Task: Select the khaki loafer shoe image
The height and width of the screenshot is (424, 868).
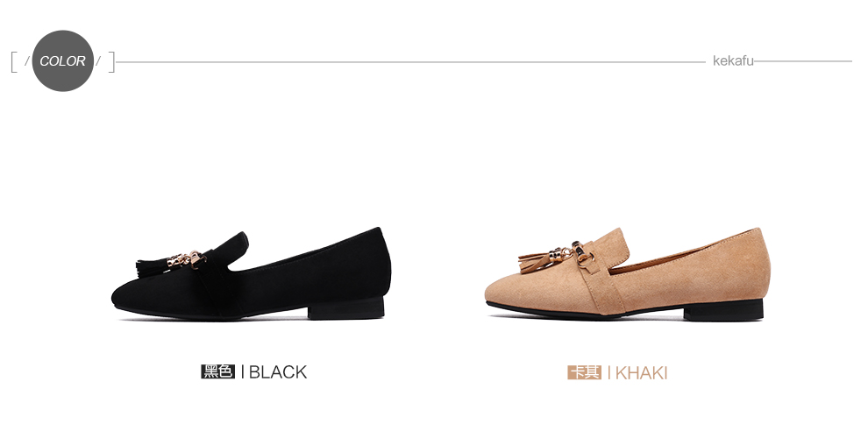Action: coord(628,273)
